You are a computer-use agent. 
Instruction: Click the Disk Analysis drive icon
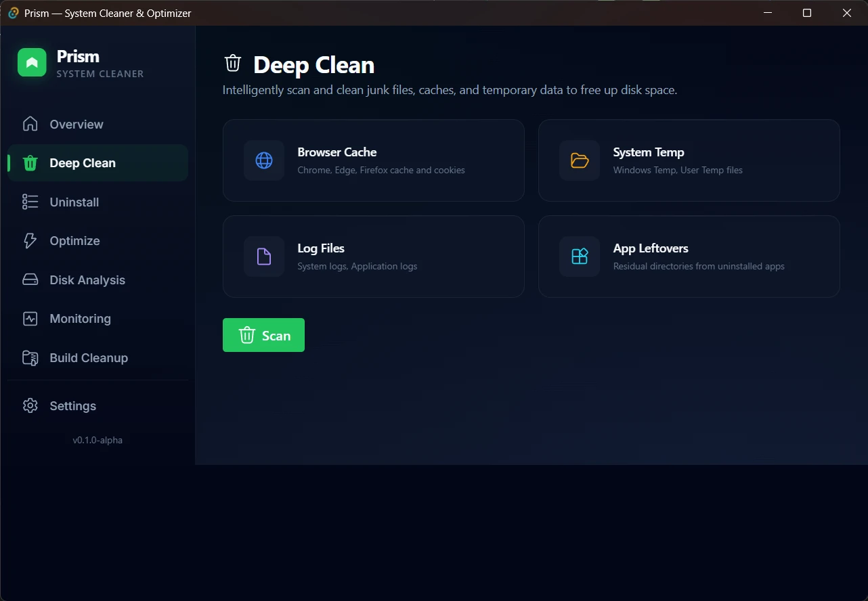point(30,280)
